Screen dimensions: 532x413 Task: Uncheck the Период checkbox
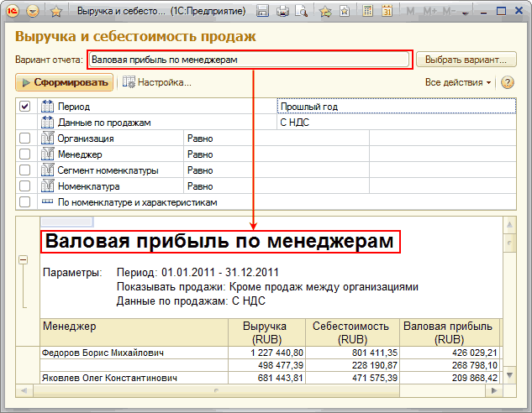[24, 107]
